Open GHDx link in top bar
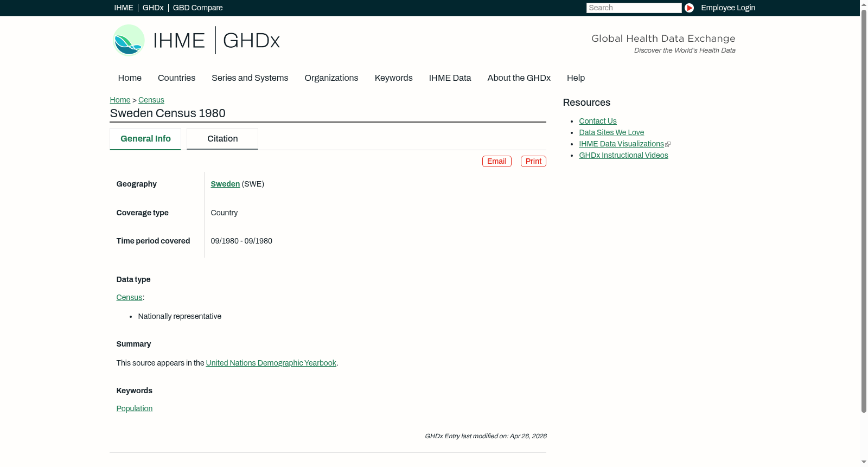The height and width of the screenshot is (467, 868). pos(153,8)
